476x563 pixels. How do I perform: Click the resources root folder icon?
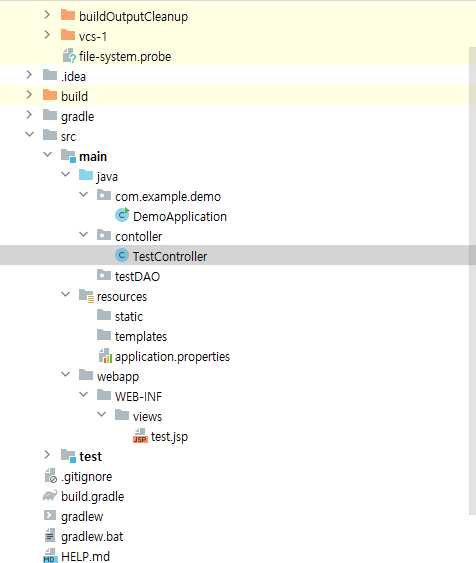87,296
